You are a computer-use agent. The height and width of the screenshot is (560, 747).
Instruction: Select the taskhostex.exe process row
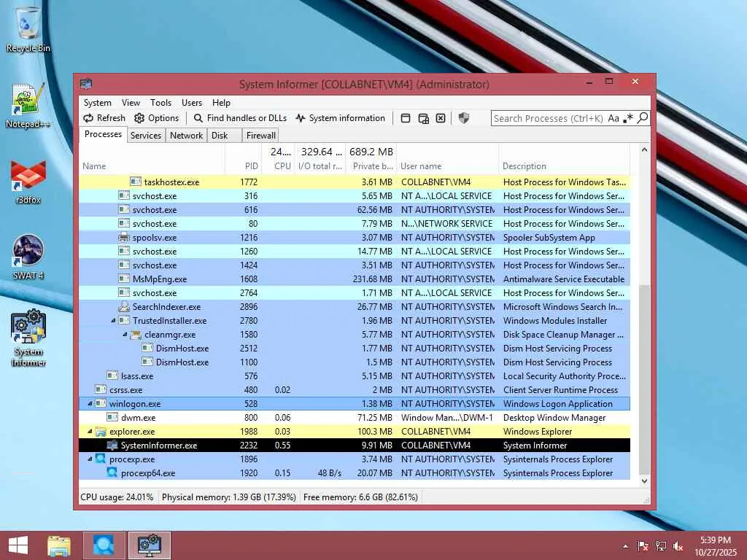tap(355, 182)
